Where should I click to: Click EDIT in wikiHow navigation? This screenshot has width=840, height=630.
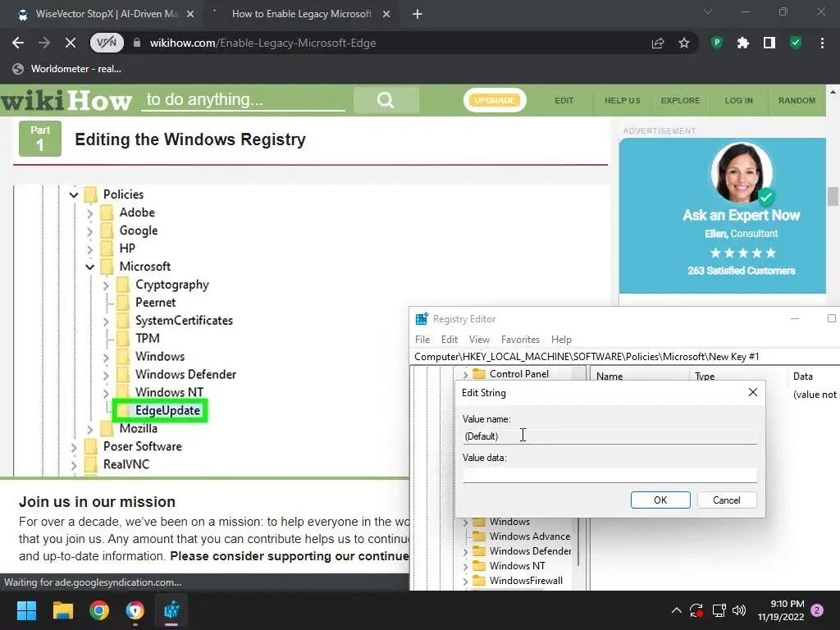point(564,100)
